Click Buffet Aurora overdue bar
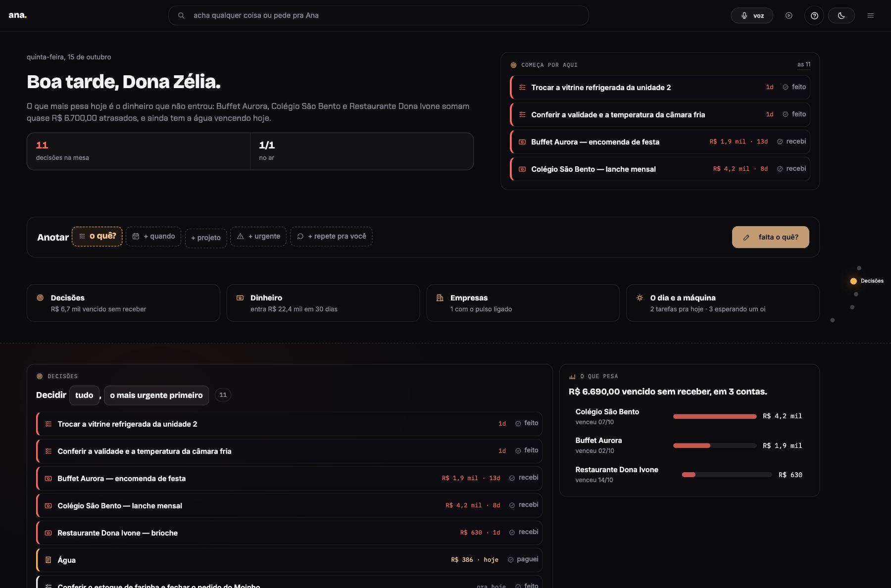Screen dimensions: 891x588 point(715,445)
